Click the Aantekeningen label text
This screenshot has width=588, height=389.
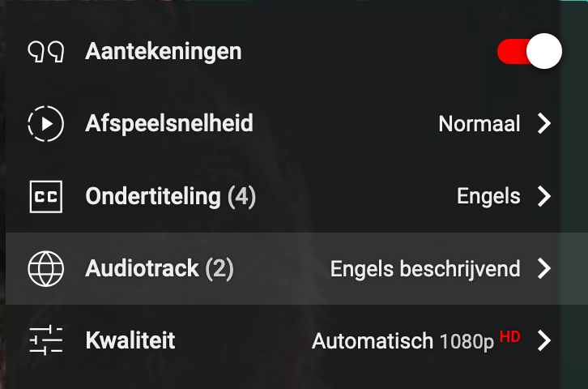(164, 53)
